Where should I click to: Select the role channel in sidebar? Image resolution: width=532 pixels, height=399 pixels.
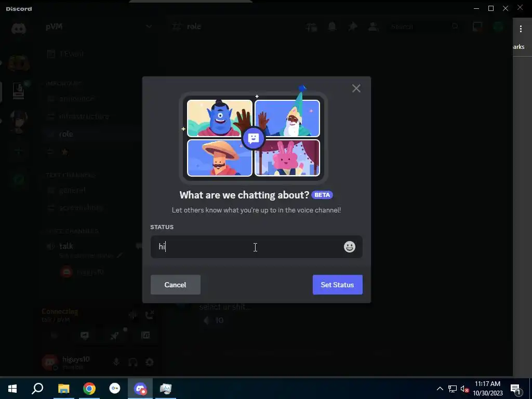click(x=66, y=134)
